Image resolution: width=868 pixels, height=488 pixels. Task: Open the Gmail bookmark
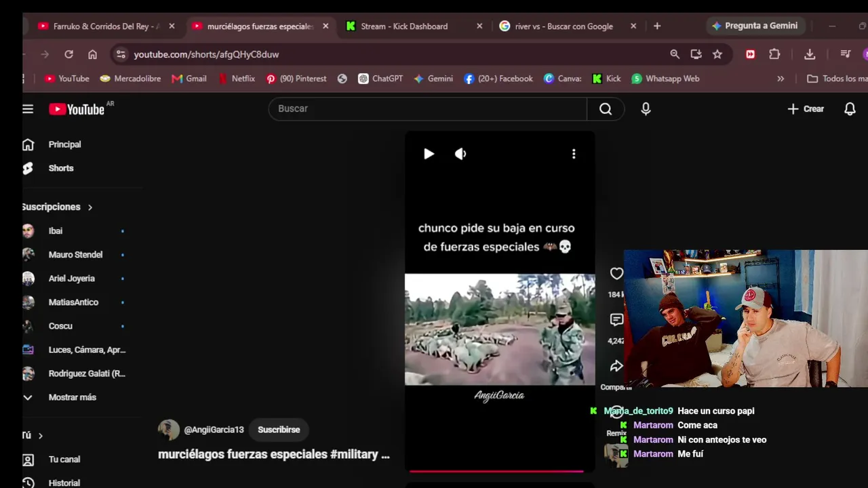pos(189,79)
